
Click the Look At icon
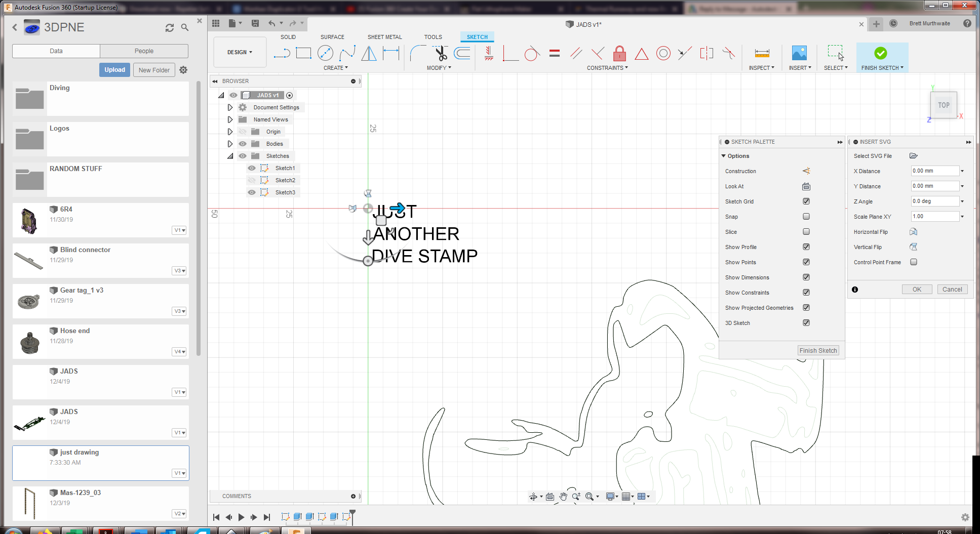pos(806,186)
